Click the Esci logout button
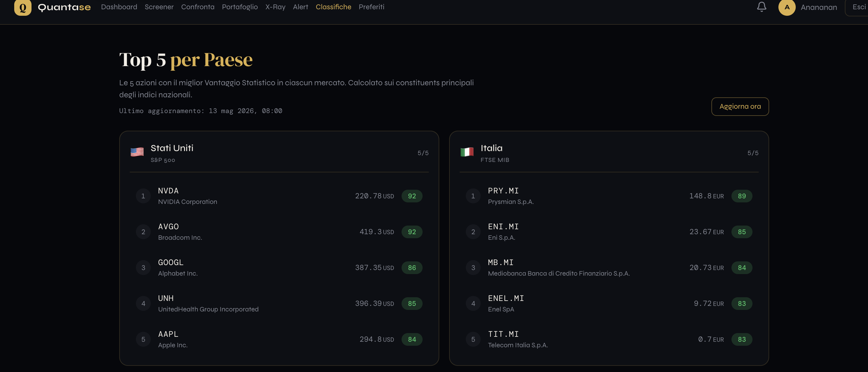This screenshot has height=372, width=868. [857, 7]
